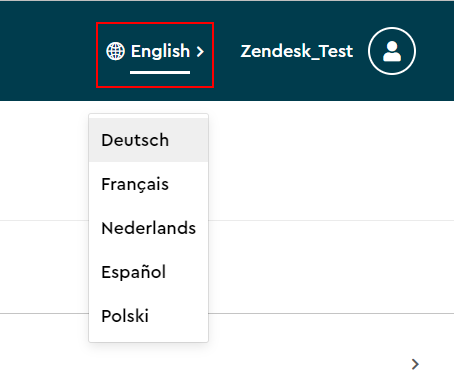Viewport: 454px width, 379px height.
Task: Click the right chevron at bottom right
Action: 415,364
